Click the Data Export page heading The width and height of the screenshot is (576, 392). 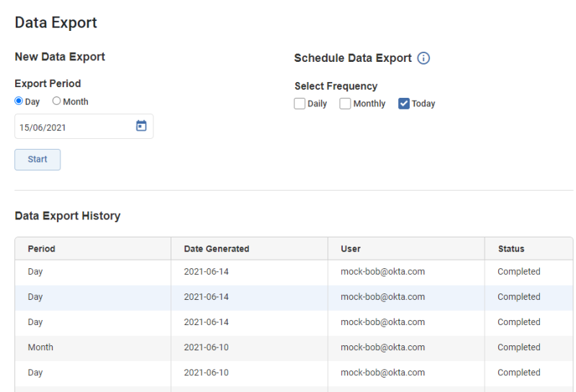[x=56, y=23]
